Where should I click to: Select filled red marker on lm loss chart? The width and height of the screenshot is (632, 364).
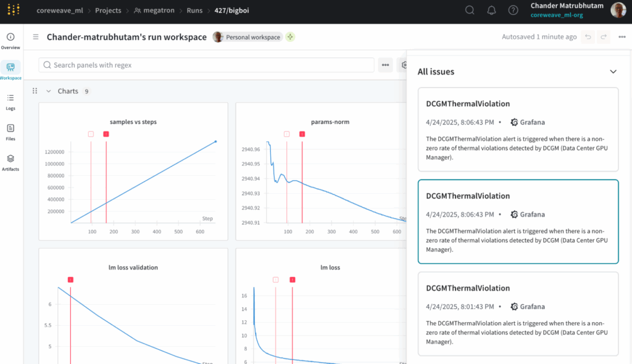[x=292, y=279]
